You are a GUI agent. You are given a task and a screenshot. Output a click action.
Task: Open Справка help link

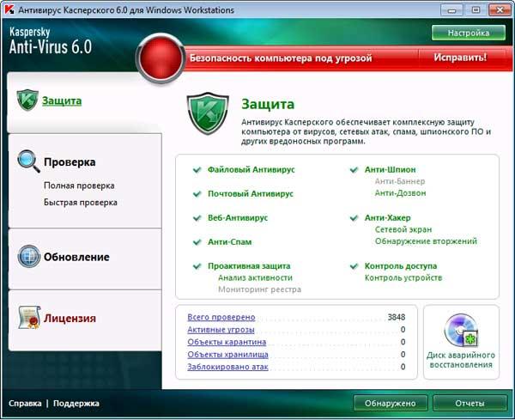click(25, 404)
